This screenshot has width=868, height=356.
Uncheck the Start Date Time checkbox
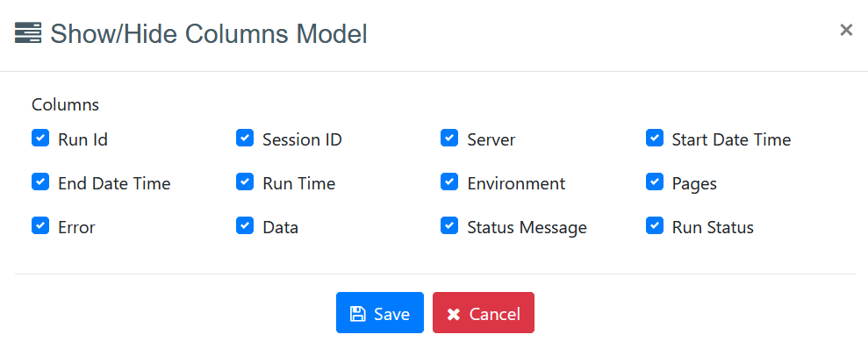pyautogui.click(x=654, y=139)
